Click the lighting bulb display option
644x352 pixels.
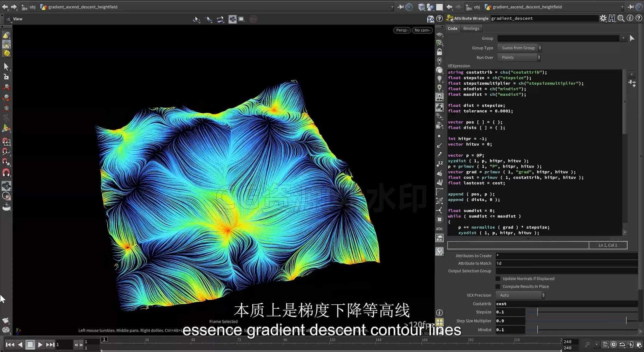pos(439,79)
